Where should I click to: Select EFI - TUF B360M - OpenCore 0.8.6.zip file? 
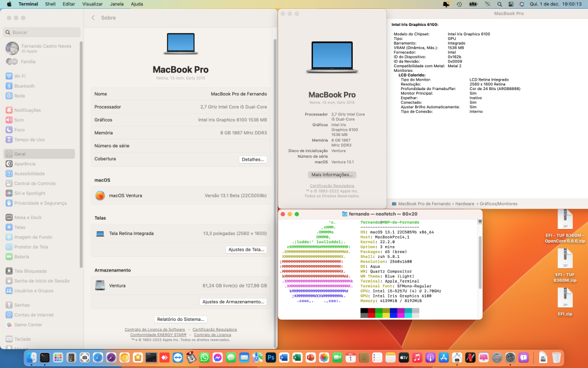[x=564, y=226]
